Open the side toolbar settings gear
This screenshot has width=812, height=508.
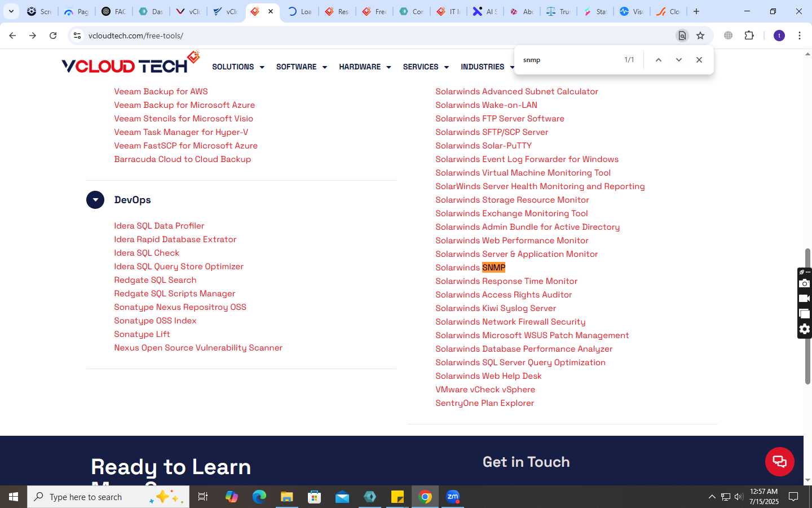(805, 329)
